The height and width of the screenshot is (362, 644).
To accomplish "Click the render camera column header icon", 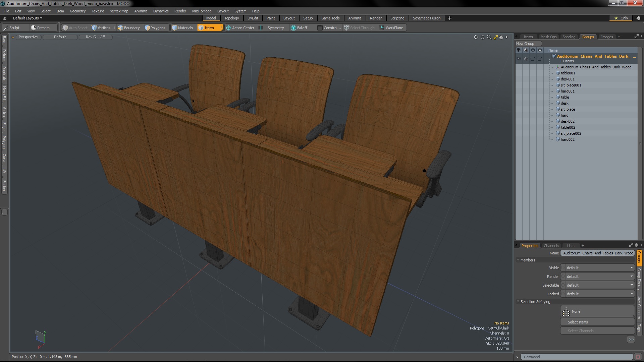I will tap(526, 50).
